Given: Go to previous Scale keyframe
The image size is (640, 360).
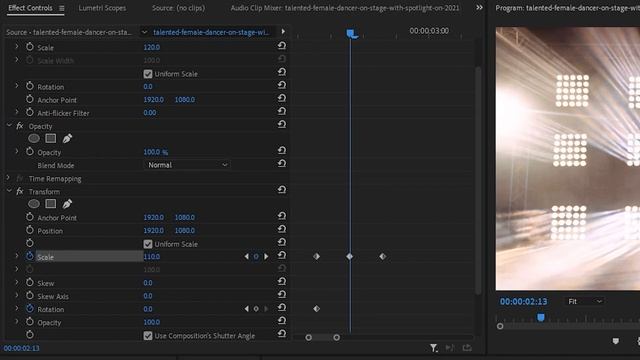Looking at the screenshot, I should [247, 256].
